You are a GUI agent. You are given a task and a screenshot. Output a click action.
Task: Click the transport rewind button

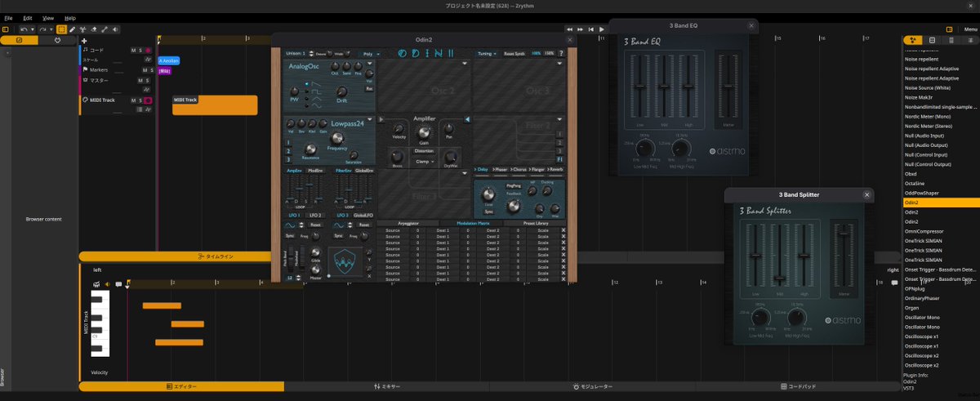[571, 29]
